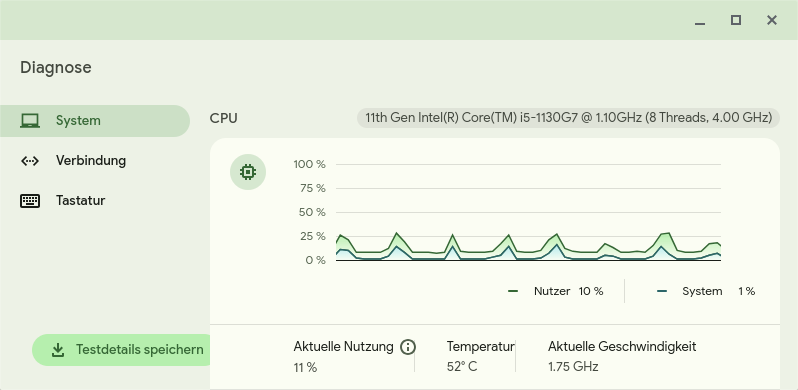The image size is (798, 390).
Task: Click the green CPU chip icon
Action: pos(248,172)
